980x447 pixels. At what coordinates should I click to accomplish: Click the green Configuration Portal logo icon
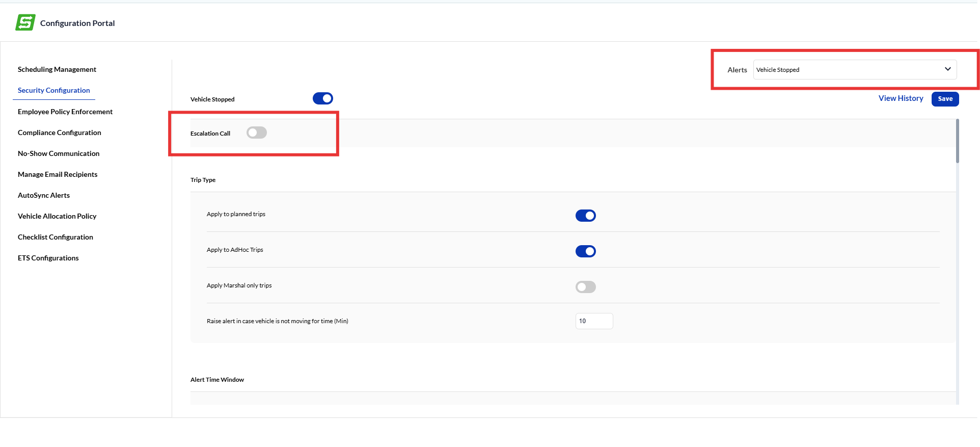coord(25,22)
